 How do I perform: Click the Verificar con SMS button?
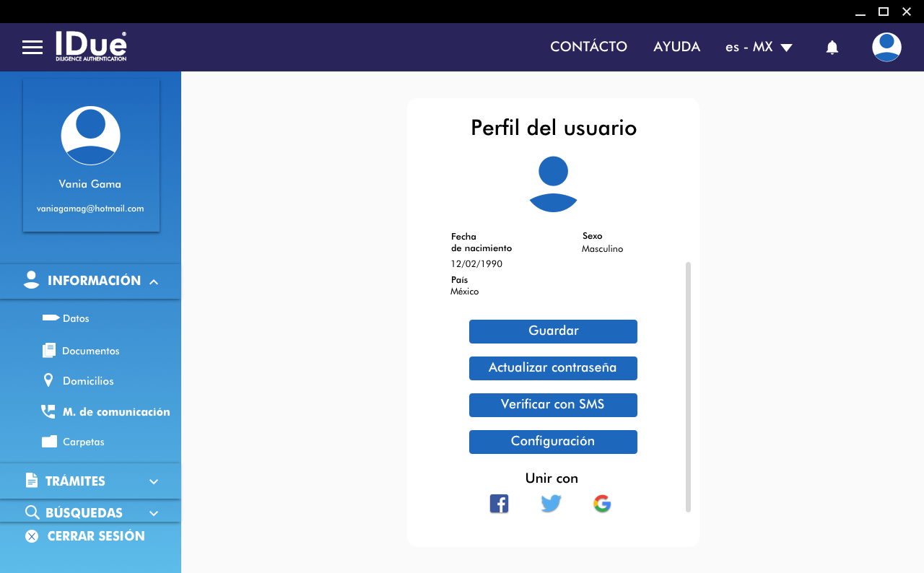tap(553, 405)
